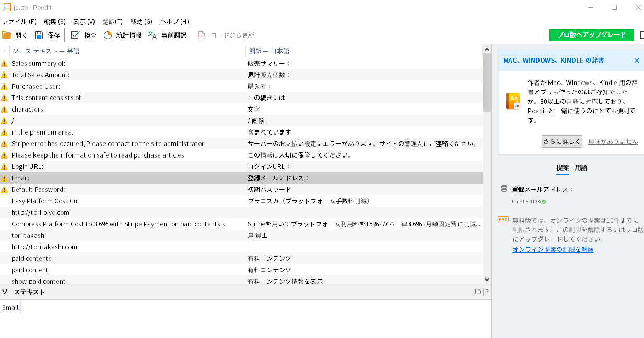Open the 翻訳(T) menu
This screenshot has height=338, width=644.
(112, 21)
